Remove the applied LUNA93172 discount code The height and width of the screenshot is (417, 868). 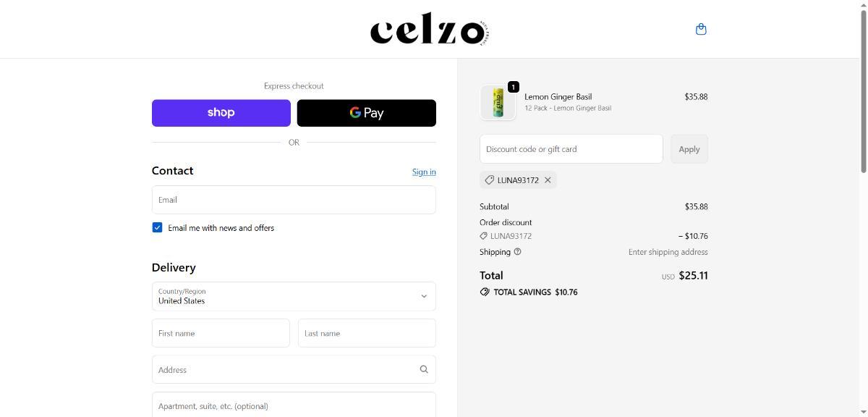click(548, 180)
